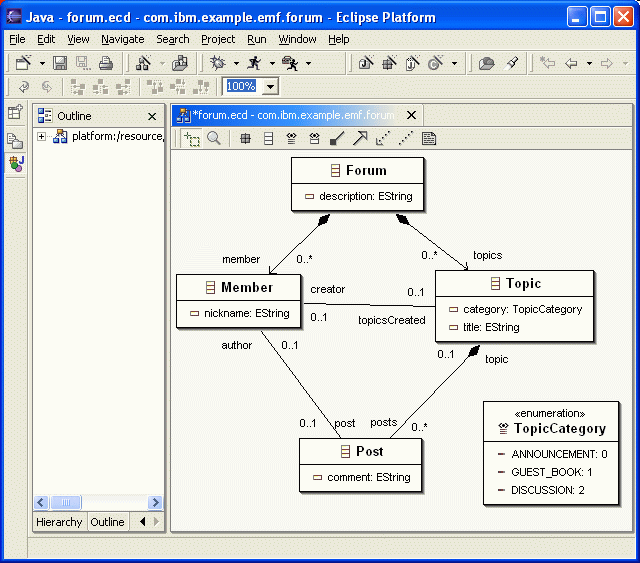Image resolution: width=640 pixels, height=563 pixels.
Task: Expand the platform:/resource tree node
Action: point(41,136)
